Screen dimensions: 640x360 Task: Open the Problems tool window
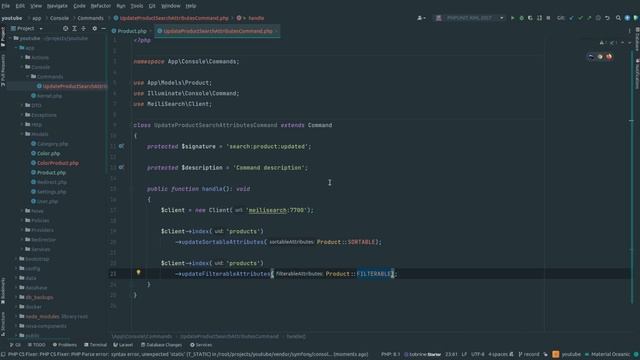pos(64,345)
